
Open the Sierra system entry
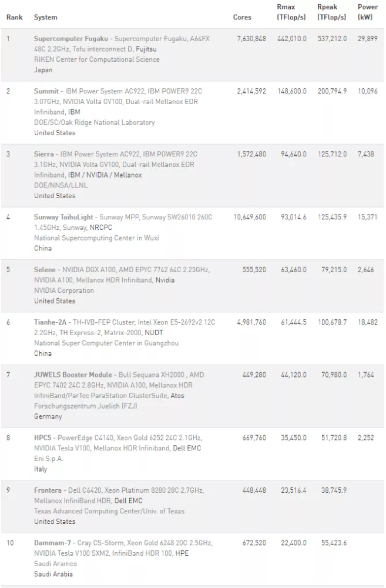(x=45, y=154)
